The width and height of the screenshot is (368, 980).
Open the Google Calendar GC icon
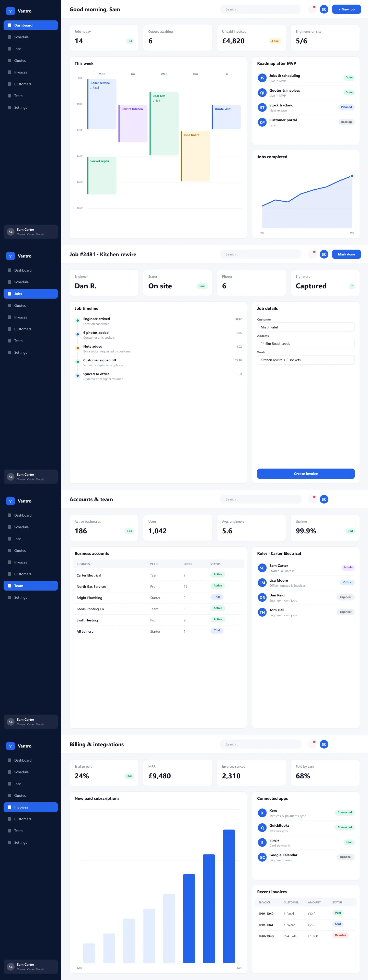tap(262, 857)
